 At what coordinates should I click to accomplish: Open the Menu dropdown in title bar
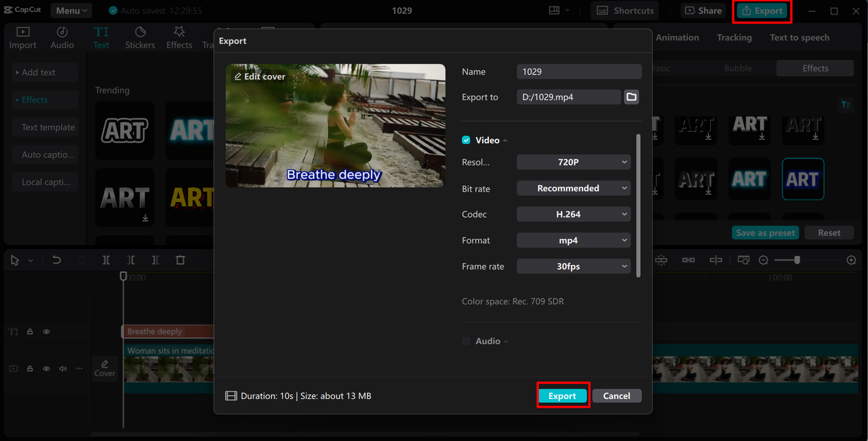coord(71,10)
